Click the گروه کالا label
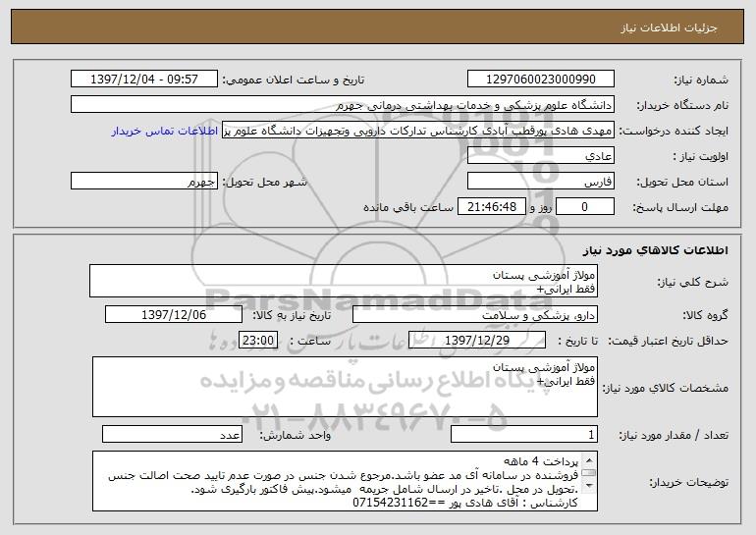Image resolution: width=756 pixels, height=535 pixels. click(705, 315)
